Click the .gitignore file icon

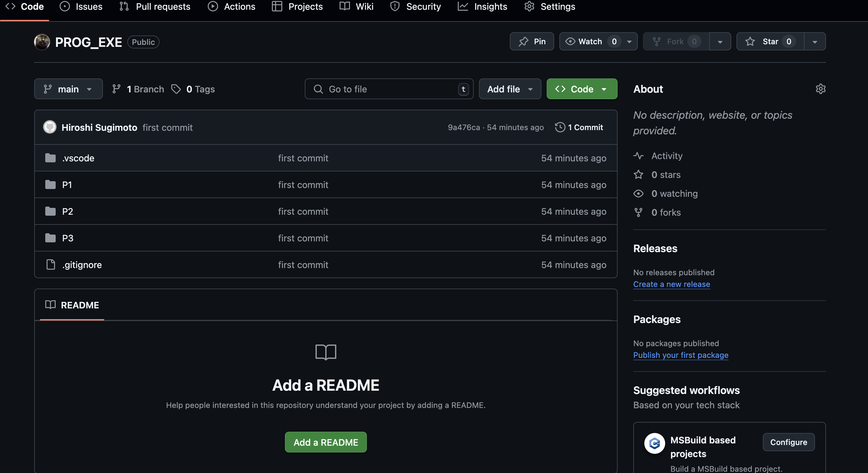(x=50, y=264)
